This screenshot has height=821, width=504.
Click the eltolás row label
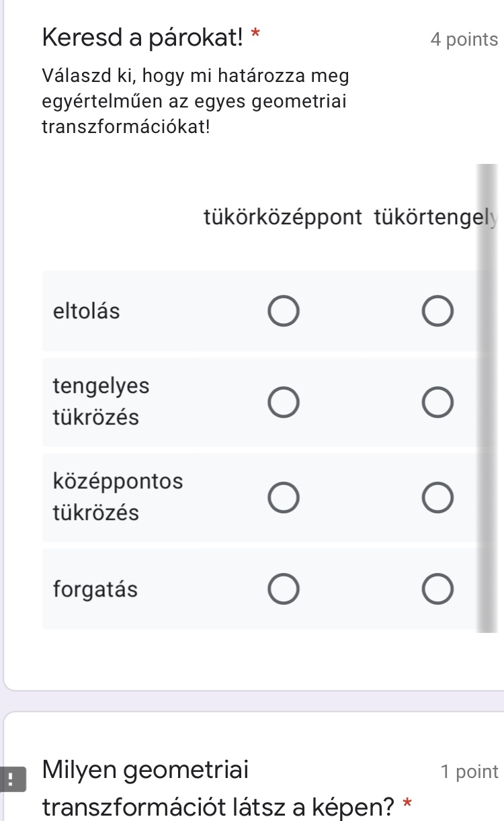(x=86, y=312)
